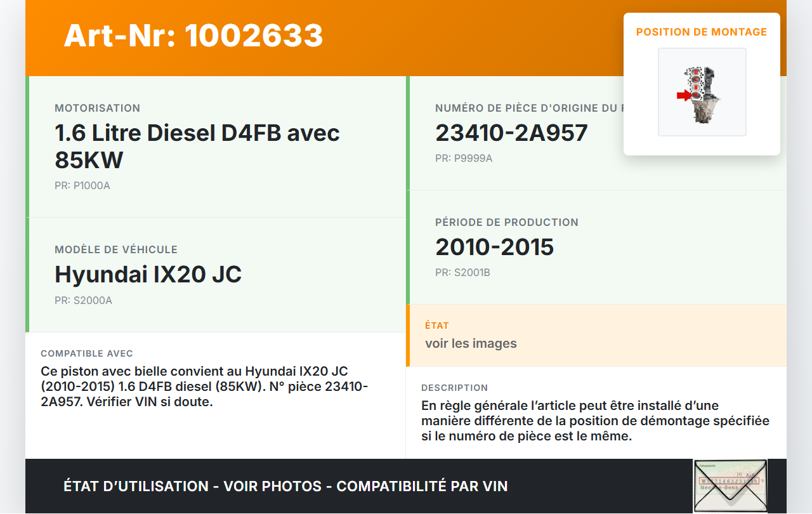The width and height of the screenshot is (812, 514).
Task: Click the PR: S2001B code
Action: point(462,273)
